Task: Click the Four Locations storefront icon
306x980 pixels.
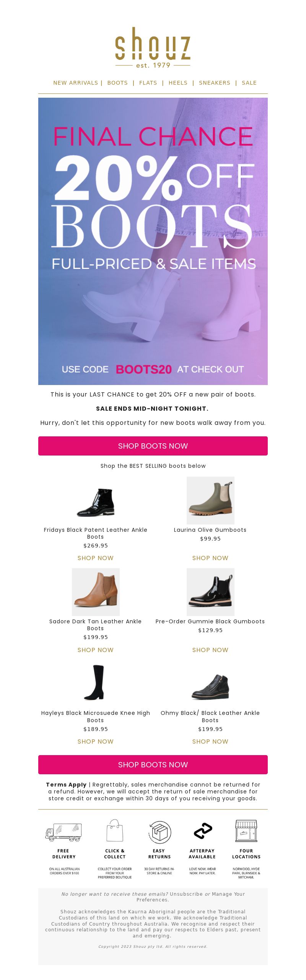Action: [x=246, y=831]
